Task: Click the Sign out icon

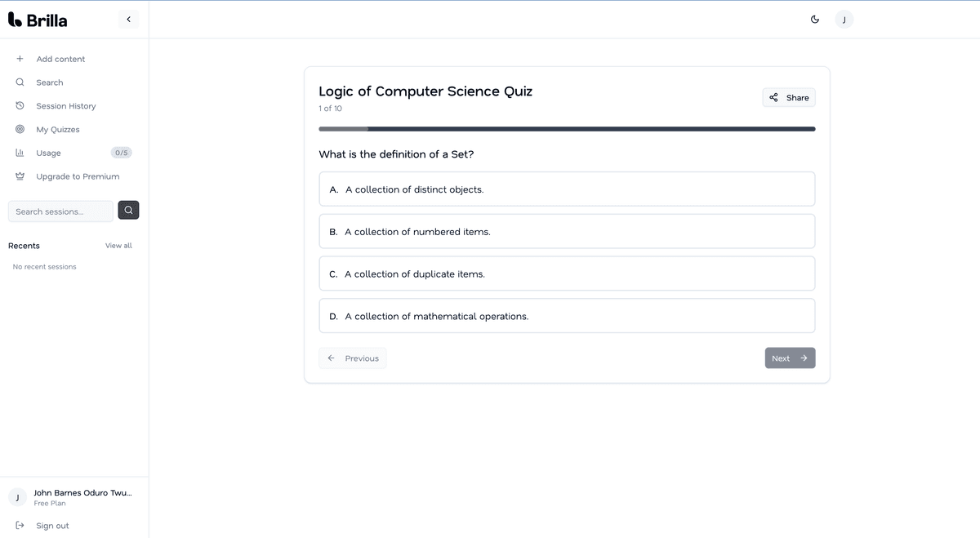Action: [x=20, y=526]
